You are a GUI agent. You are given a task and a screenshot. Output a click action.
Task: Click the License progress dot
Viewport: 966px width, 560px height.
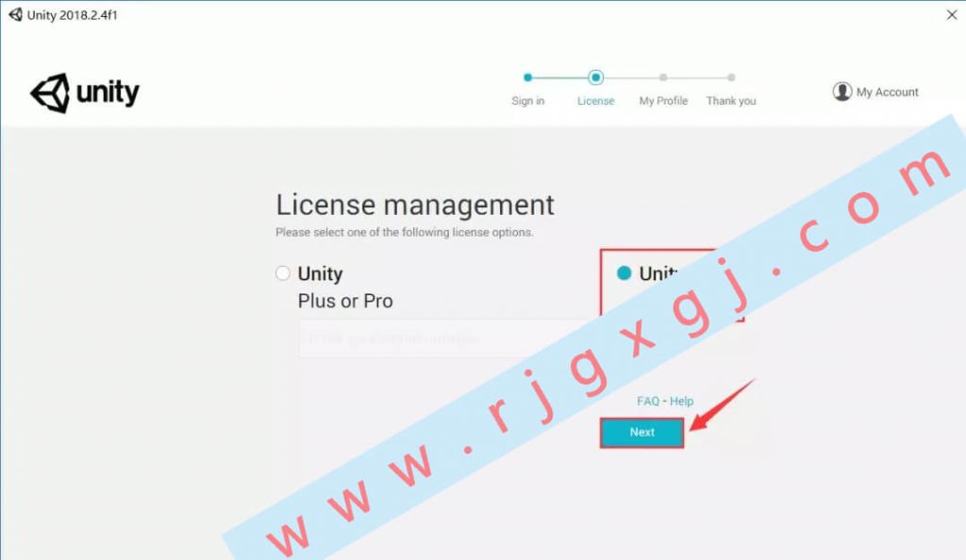pos(596,77)
